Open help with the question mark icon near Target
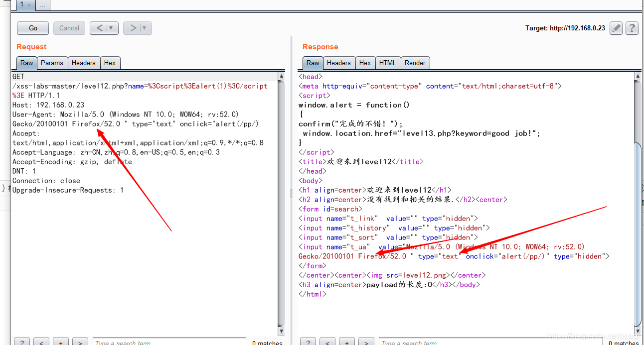This screenshot has height=345, width=644. [x=632, y=28]
